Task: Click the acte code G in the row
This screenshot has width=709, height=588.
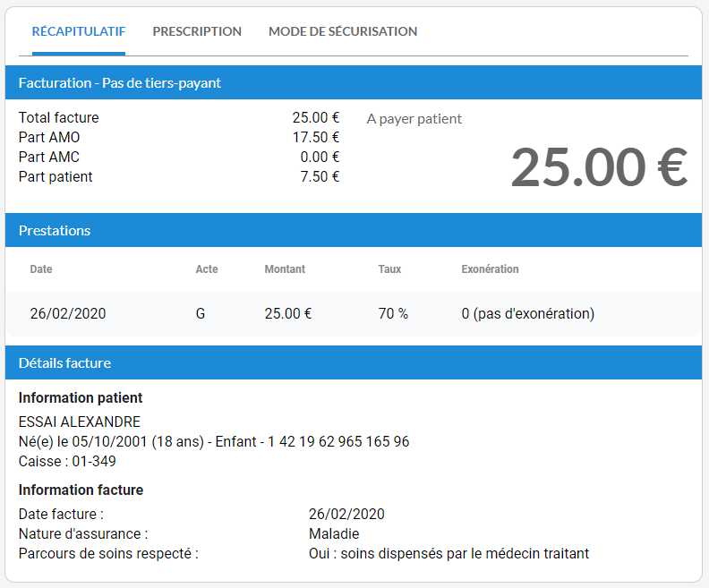Action: (201, 313)
